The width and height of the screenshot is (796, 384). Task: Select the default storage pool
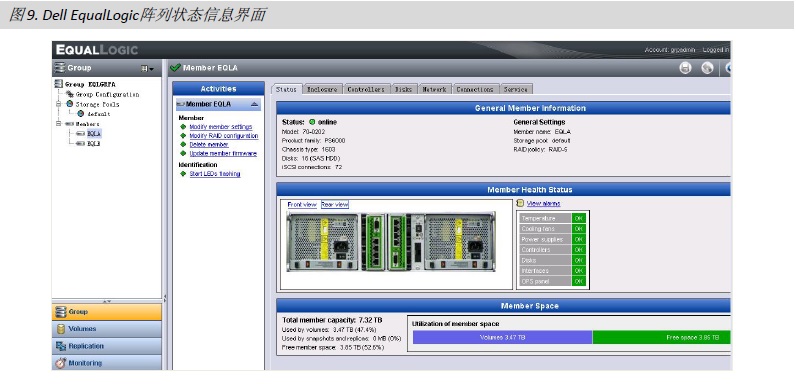[x=98, y=114]
